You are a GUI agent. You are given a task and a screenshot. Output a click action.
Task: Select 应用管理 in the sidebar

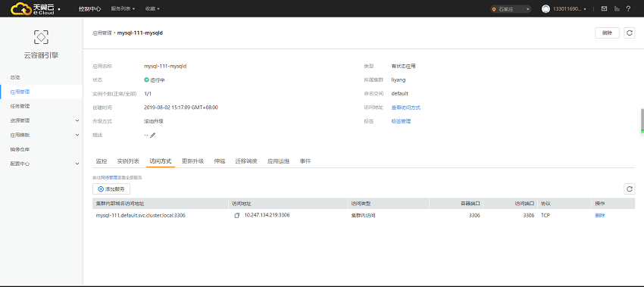click(41, 92)
